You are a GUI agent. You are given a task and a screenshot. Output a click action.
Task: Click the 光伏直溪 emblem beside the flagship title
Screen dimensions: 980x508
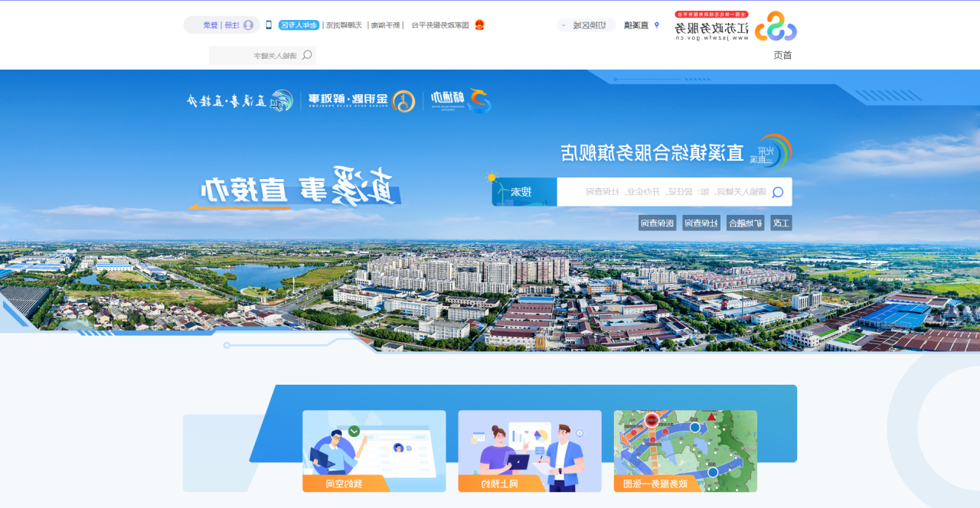click(x=771, y=151)
